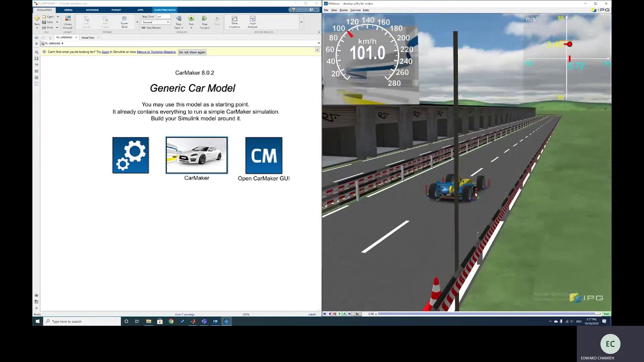Click the Stop simulation icon
This screenshot has height=362, width=644.
pos(217,18)
